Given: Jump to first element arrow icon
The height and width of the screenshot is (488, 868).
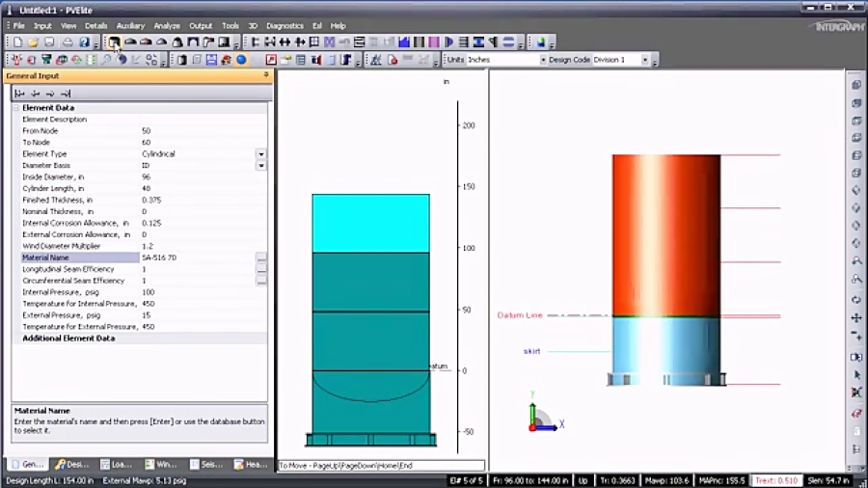Looking at the screenshot, I should (19, 94).
